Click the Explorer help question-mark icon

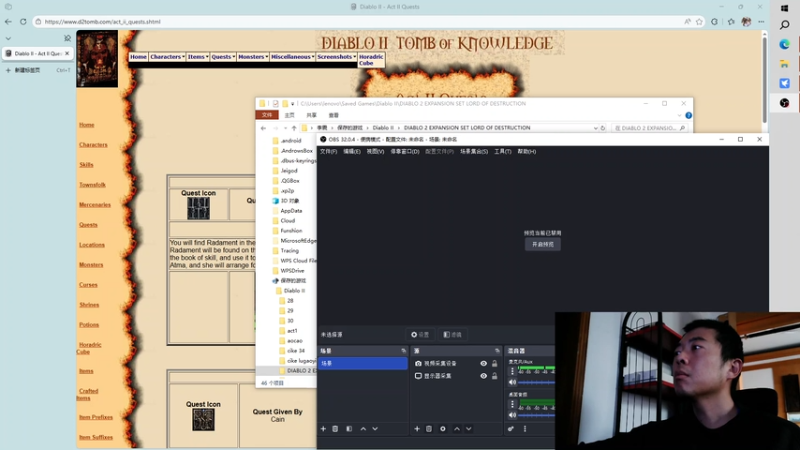[x=688, y=115]
